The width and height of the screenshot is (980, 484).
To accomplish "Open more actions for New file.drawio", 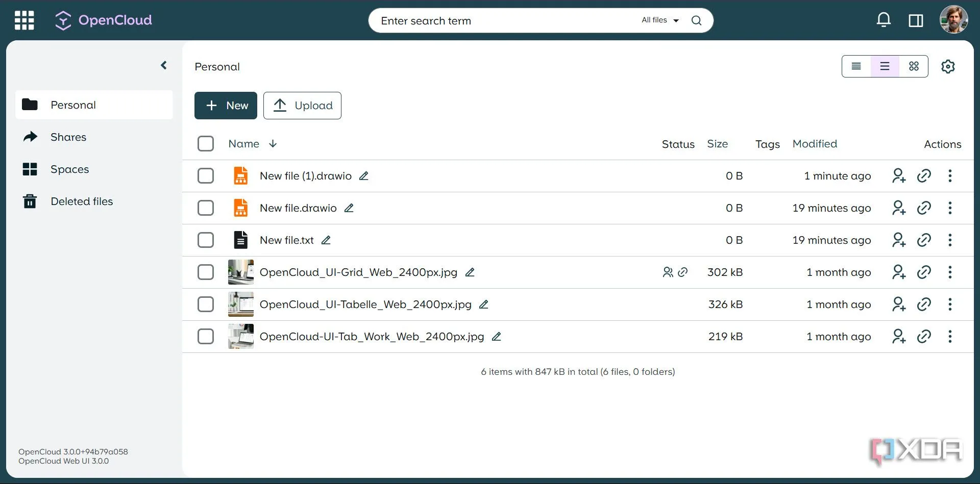I will [x=950, y=208].
